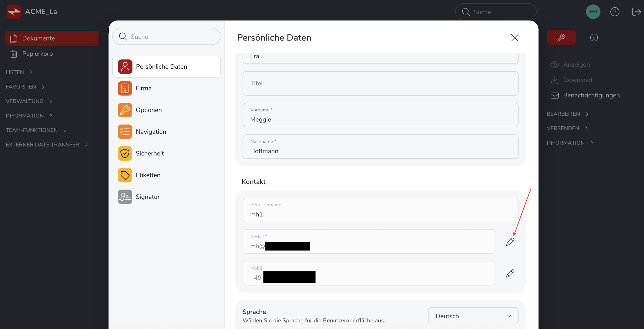Expand the VERSENDEN section on right

point(567,128)
